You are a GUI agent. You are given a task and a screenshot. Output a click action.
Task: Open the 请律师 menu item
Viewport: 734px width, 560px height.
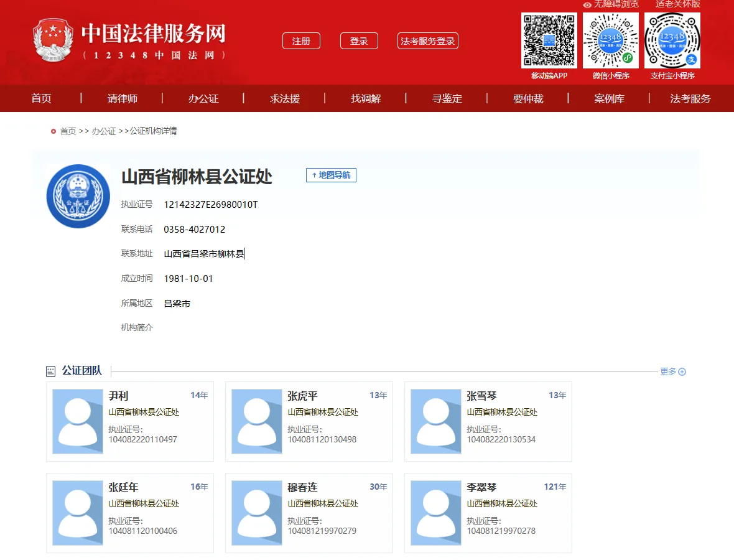coord(122,98)
